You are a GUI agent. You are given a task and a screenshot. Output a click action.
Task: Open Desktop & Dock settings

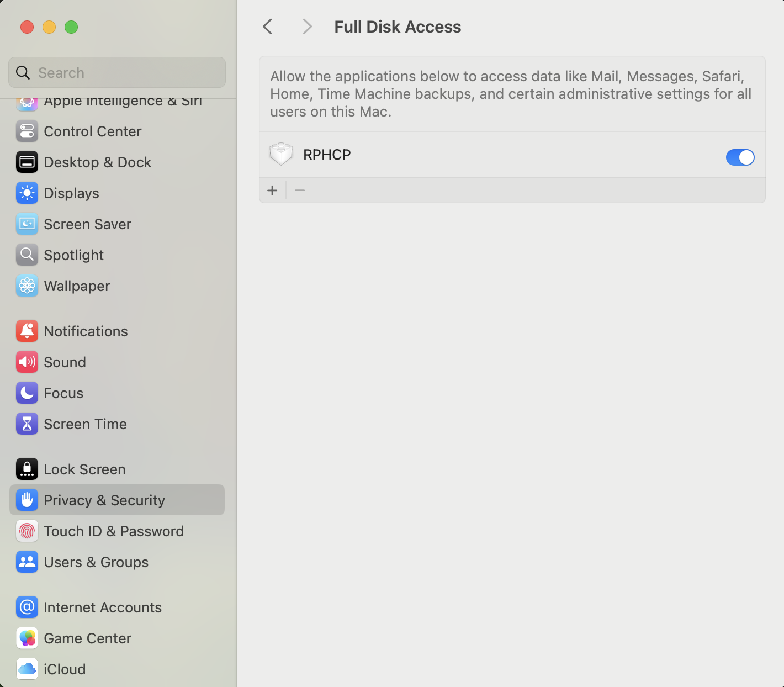[97, 162]
